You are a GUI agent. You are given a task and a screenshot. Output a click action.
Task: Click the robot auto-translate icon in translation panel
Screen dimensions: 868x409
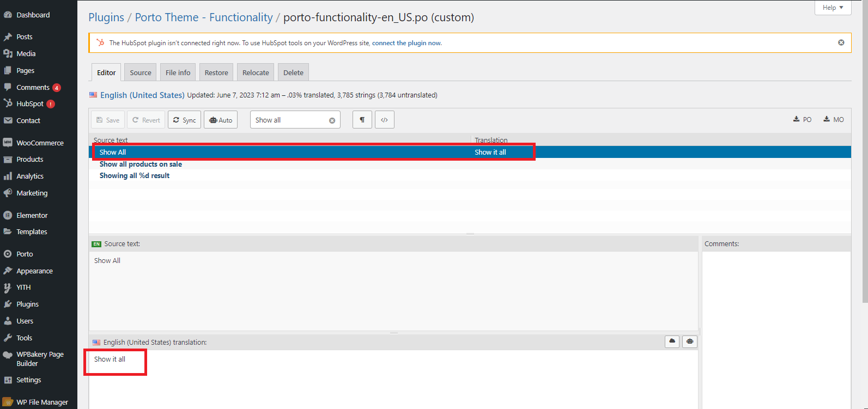pyautogui.click(x=690, y=341)
